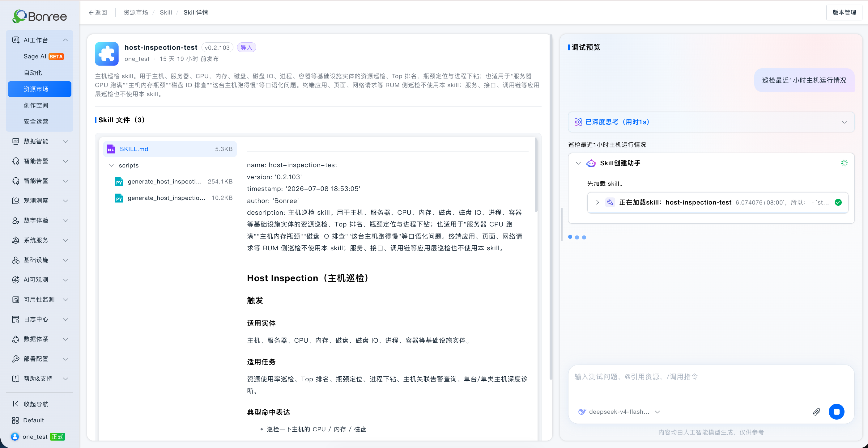The width and height of the screenshot is (868, 448).
Task: Click the AI工作台 sidebar icon
Action: [x=15, y=40]
